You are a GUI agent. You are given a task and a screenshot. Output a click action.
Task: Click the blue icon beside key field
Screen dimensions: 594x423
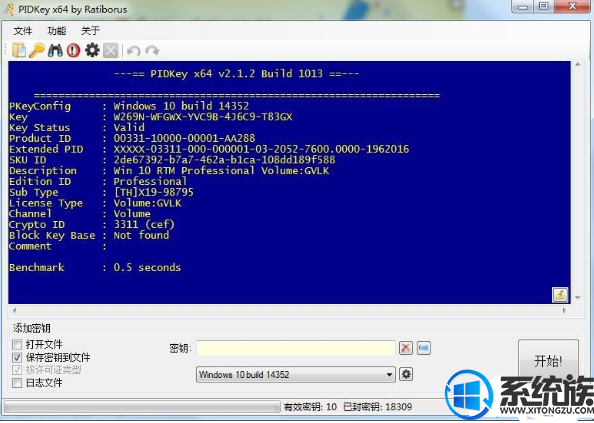(x=424, y=348)
